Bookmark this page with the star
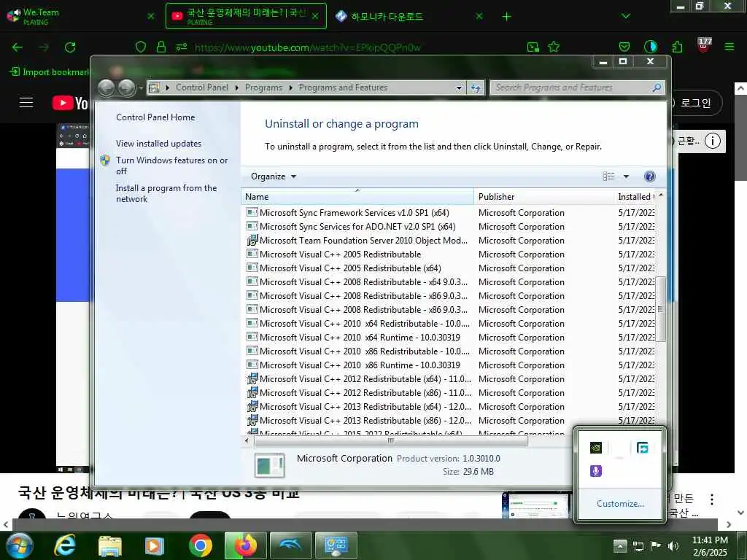This screenshot has width=747, height=560. tap(554, 47)
